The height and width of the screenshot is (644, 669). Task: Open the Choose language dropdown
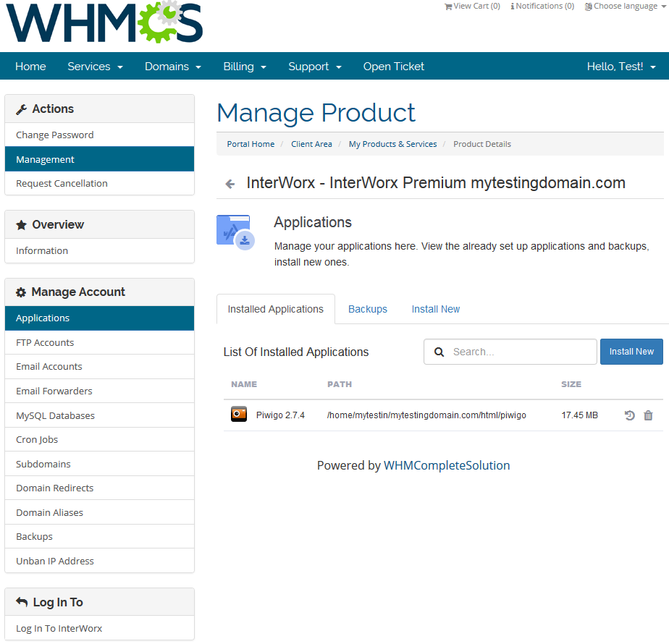coord(625,7)
